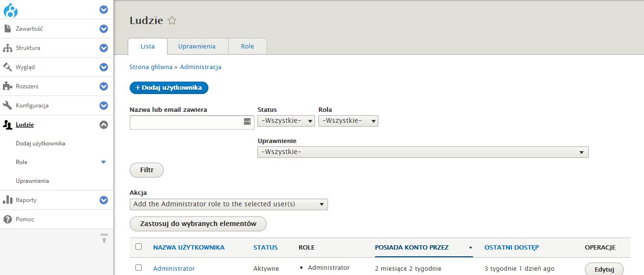Click the Konfiguracja wrench icon
Screen dimensions: 644x275
7,106
